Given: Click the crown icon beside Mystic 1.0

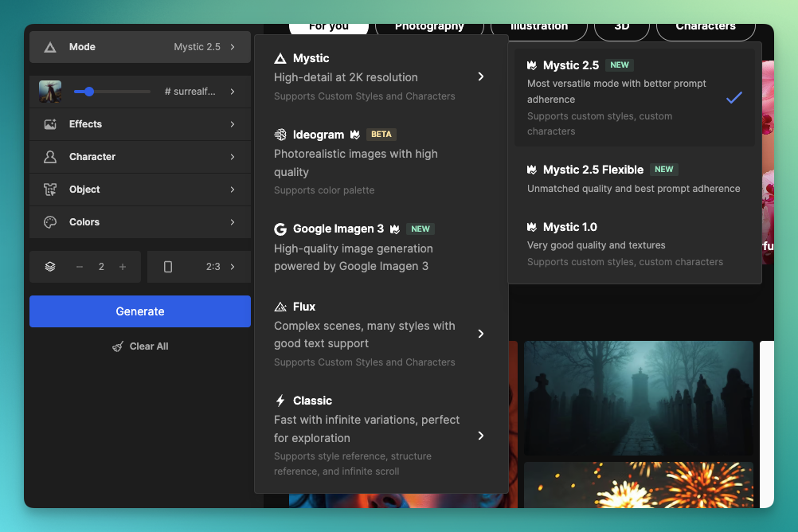Looking at the screenshot, I should [x=532, y=227].
